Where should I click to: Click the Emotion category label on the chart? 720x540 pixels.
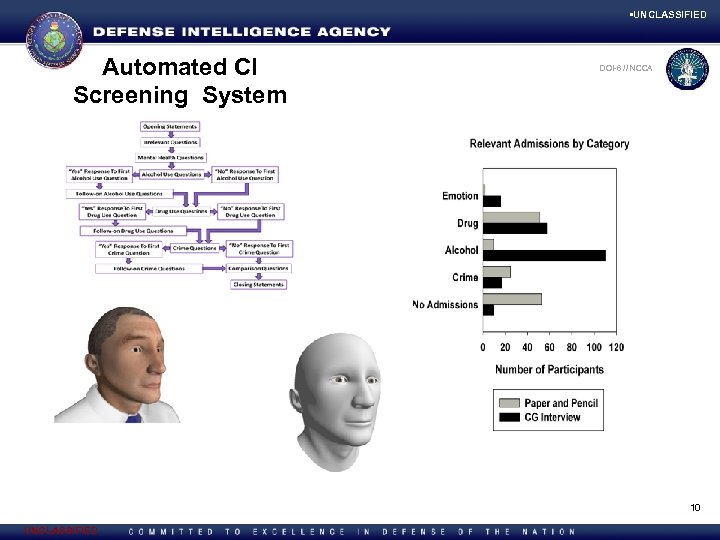tap(460, 196)
